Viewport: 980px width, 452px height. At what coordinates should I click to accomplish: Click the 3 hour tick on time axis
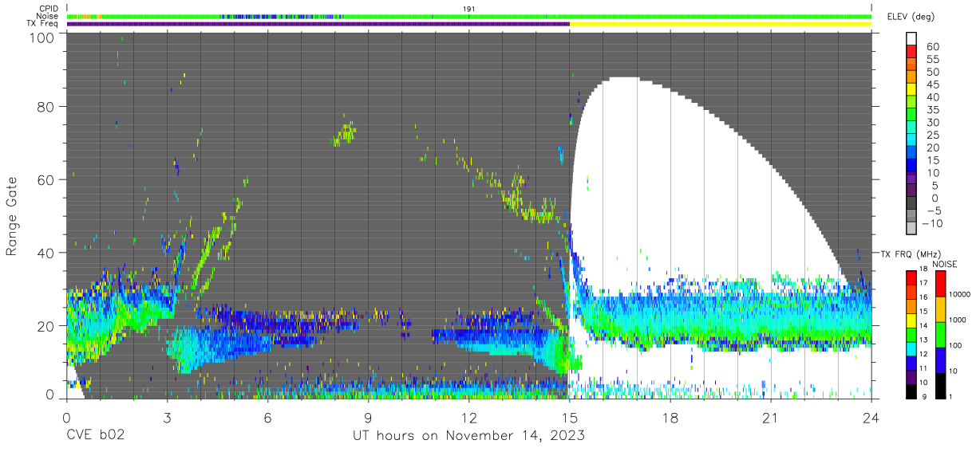[167, 418]
